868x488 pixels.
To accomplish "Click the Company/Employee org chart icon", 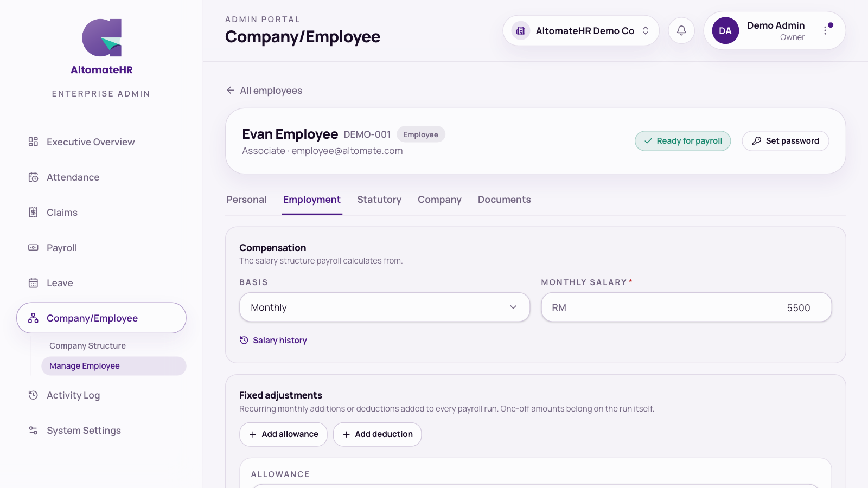I will click(x=33, y=318).
